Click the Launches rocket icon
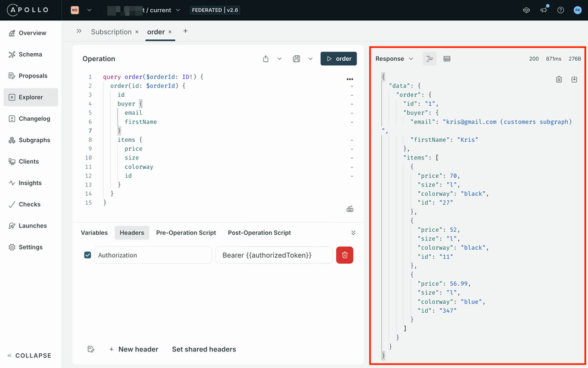The image size is (588, 368). click(12, 226)
